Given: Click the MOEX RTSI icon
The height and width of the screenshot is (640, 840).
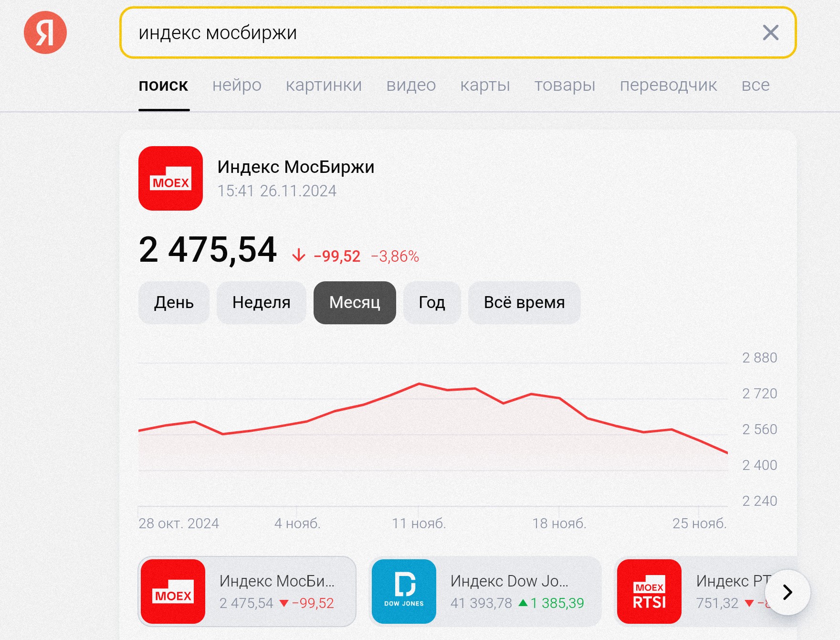Looking at the screenshot, I should pyautogui.click(x=649, y=591).
